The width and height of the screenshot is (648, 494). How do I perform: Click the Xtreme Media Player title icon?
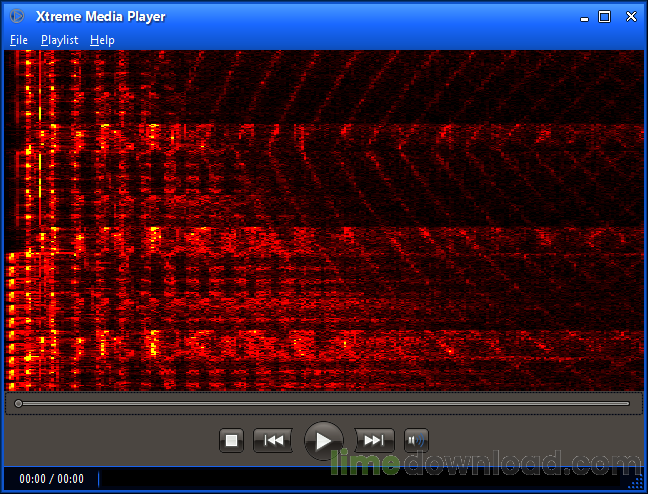tap(17, 16)
